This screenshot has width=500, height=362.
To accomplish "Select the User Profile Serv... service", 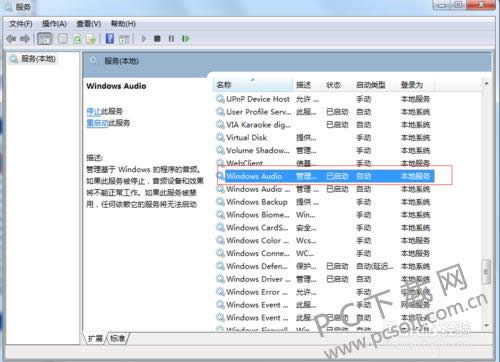I will (x=258, y=112).
